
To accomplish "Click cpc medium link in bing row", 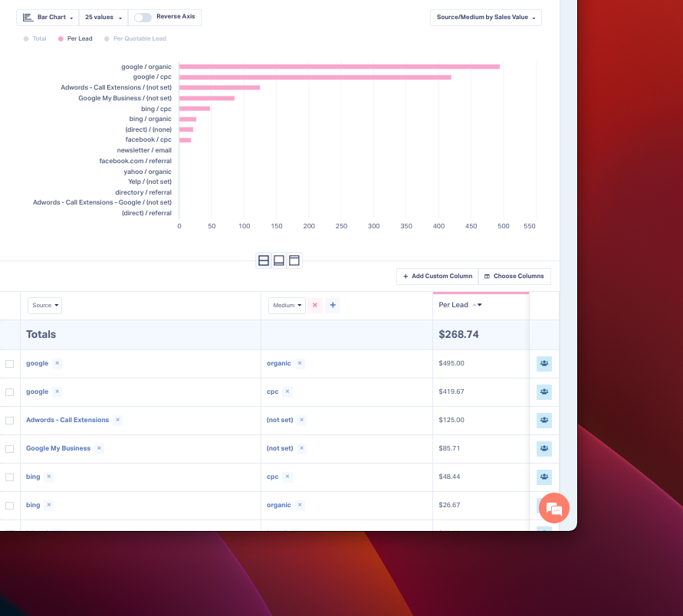I will pyautogui.click(x=273, y=477).
